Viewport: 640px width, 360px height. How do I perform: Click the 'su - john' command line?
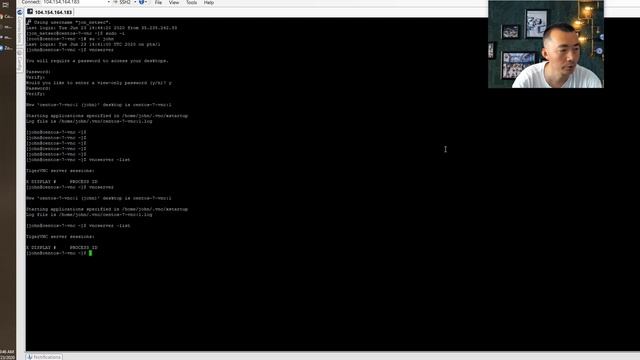(70, 39)
